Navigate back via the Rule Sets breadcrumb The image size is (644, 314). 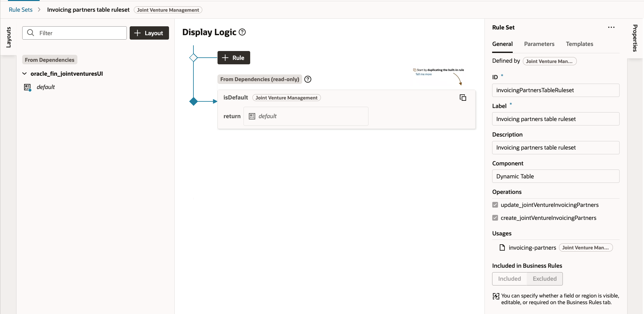coord(20,10)
